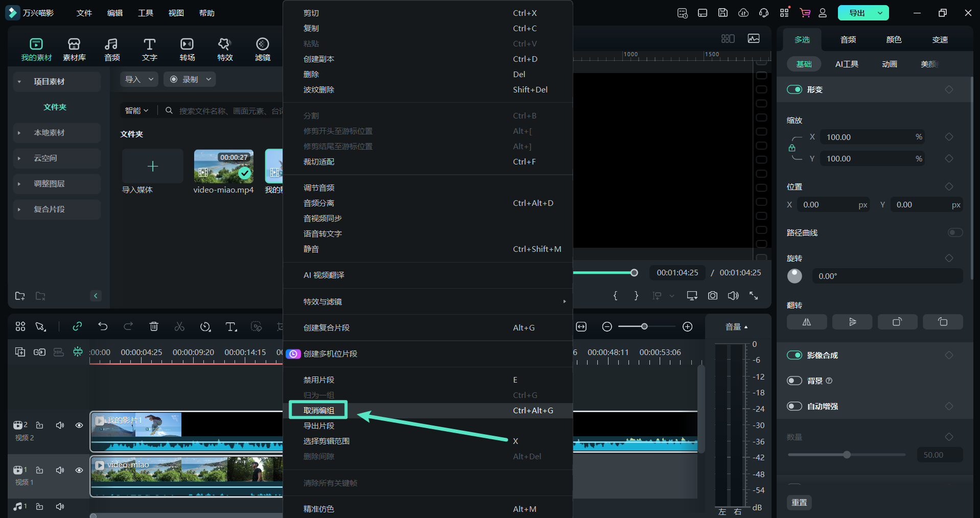This screenshot has width=980, height=518.
Task: Open the 特效 effects panel
Action: pos(225,50)
